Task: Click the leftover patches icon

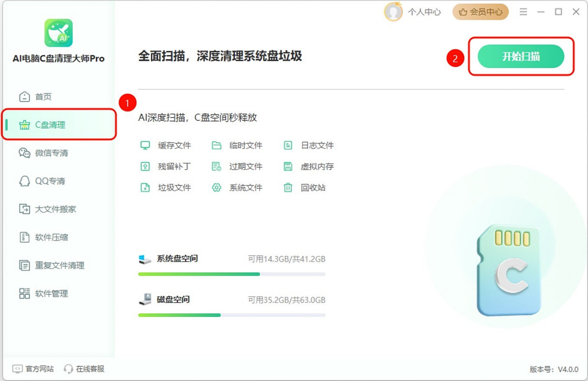Action: pos(145,166)
